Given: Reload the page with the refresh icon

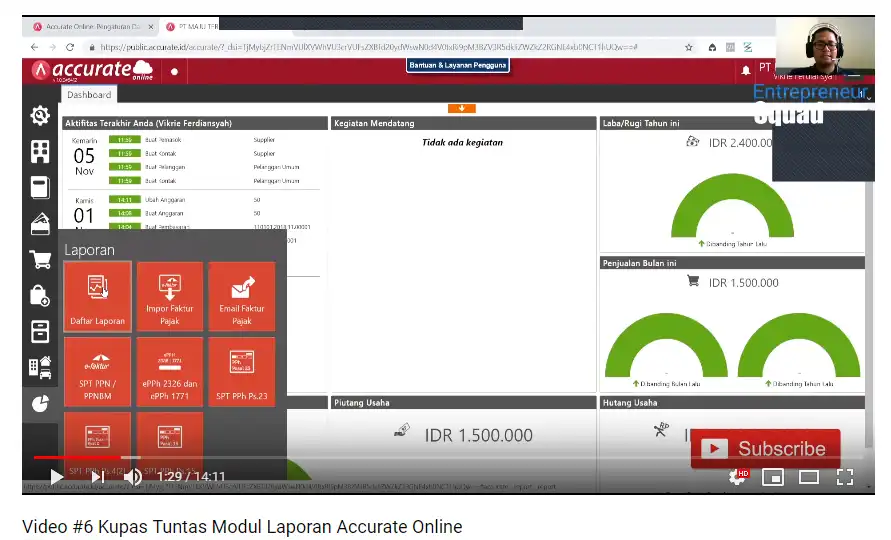Looking at the screenshot, I should 70,47.
